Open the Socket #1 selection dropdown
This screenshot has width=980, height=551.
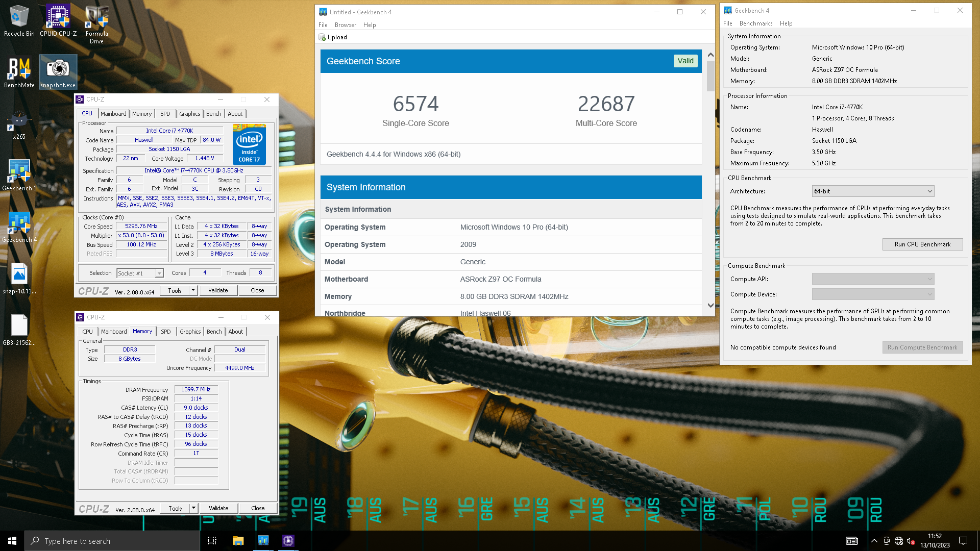[140, 273]
